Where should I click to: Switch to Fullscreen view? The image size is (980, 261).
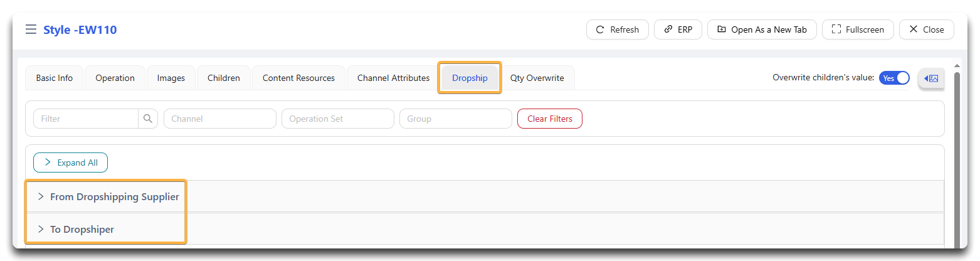click(x=858, y=29)
